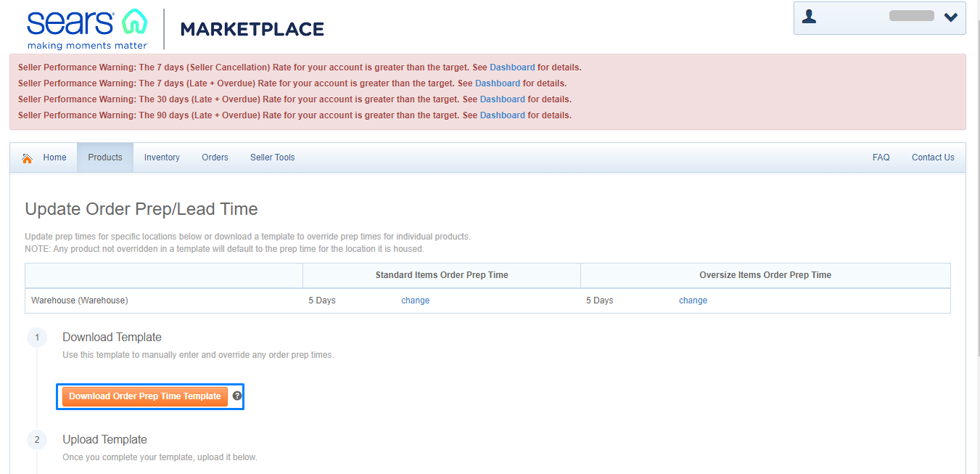Open the Contact Us page

tap(933, 158)
